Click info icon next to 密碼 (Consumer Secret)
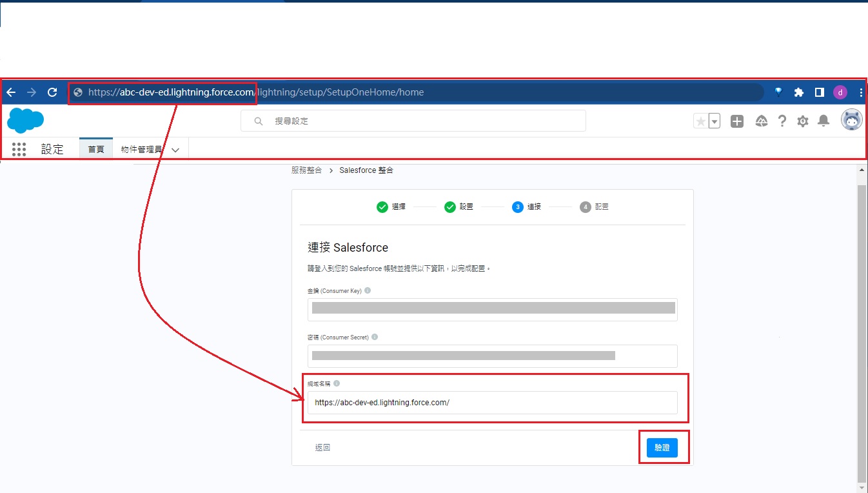This screenshot has height=493, width=868. pos(375,337)
